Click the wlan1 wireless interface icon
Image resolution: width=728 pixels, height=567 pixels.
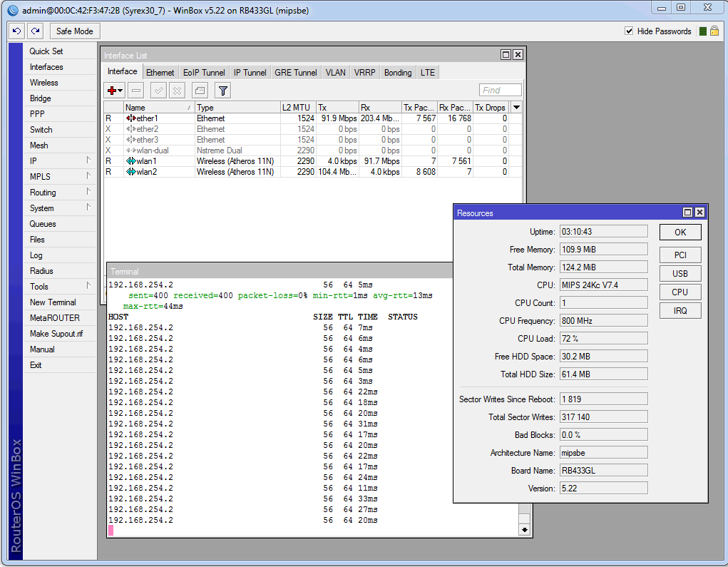pyautogui.click(x=131, y=161)
